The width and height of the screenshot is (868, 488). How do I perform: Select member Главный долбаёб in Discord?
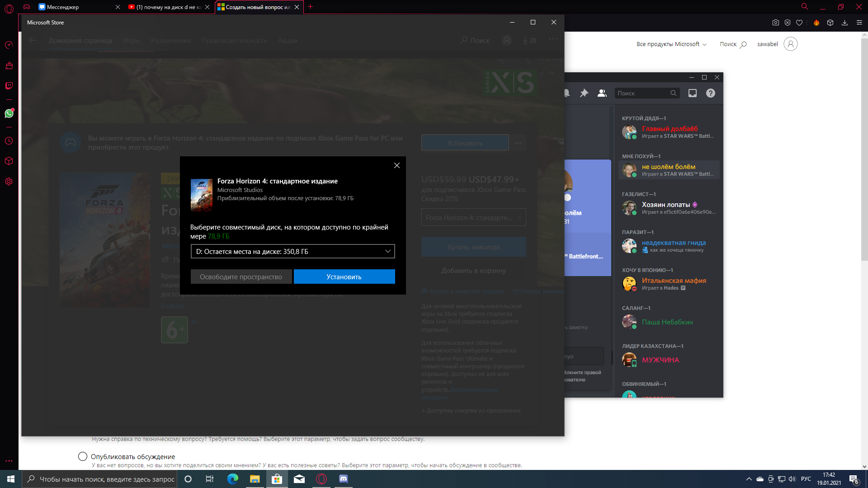pyautogui.click(x=669, y=132)
